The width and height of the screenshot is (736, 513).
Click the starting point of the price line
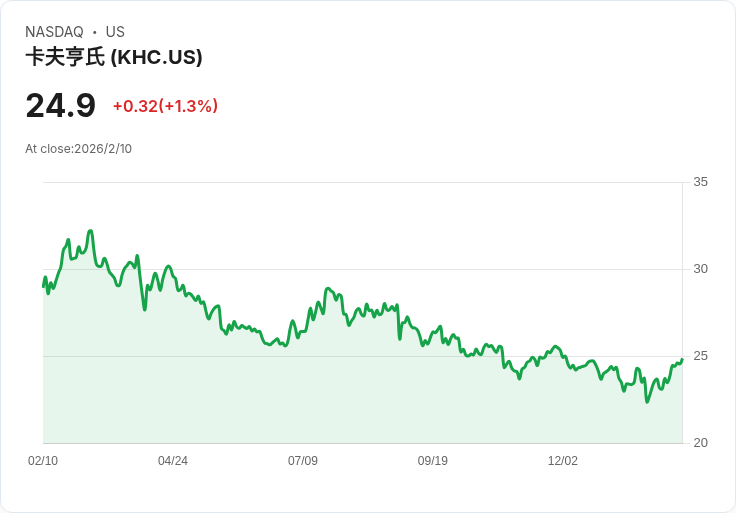point(43,286)
